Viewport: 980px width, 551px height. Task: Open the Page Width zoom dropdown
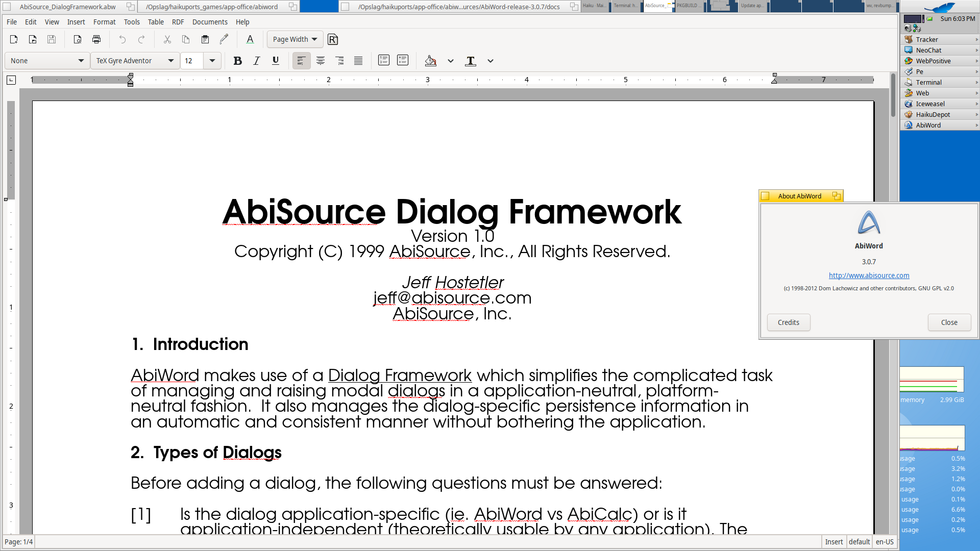[x=295, y=39]
